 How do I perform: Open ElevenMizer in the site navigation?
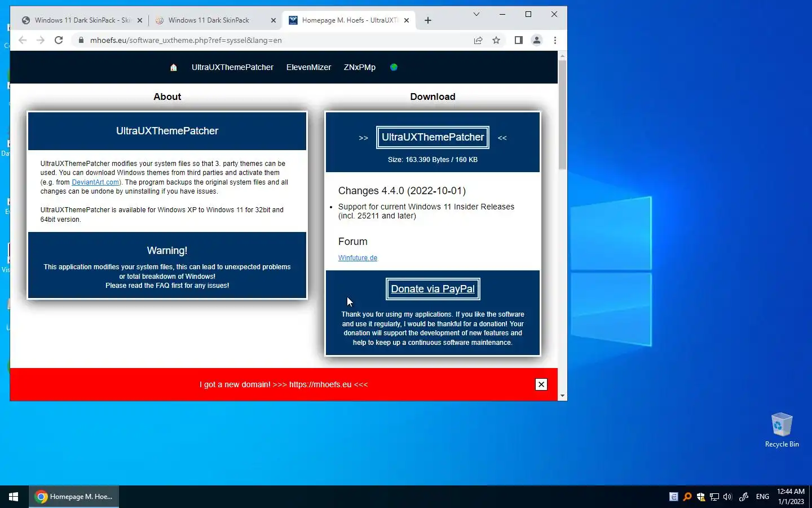(x=308, y=67)
